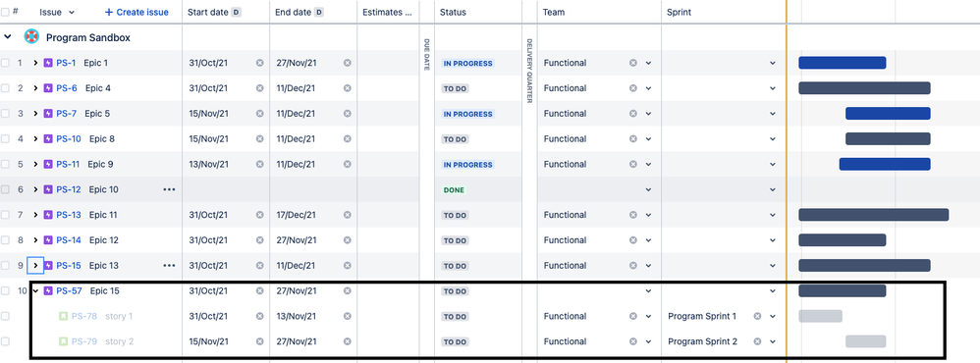This screenshot has width=980, height=363.
Task: Click the blue timeline bar for Epic 1
Action: coord(842,63)
